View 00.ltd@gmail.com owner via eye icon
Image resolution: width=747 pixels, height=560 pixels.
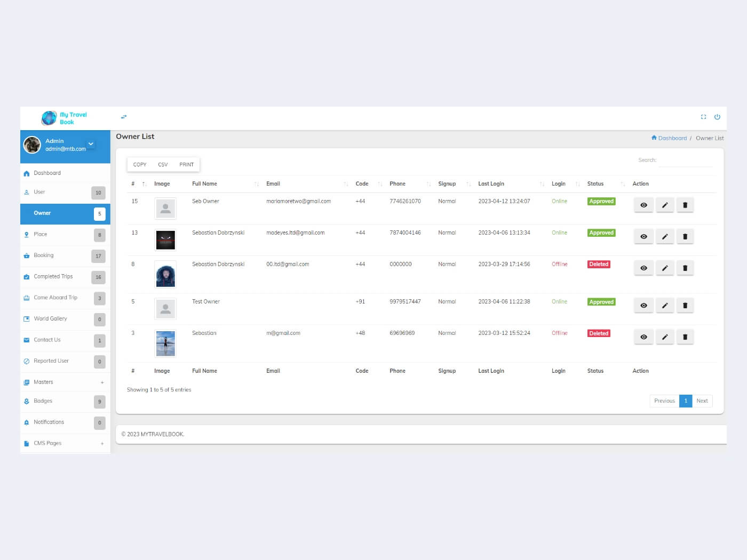[x=643, y=268]
